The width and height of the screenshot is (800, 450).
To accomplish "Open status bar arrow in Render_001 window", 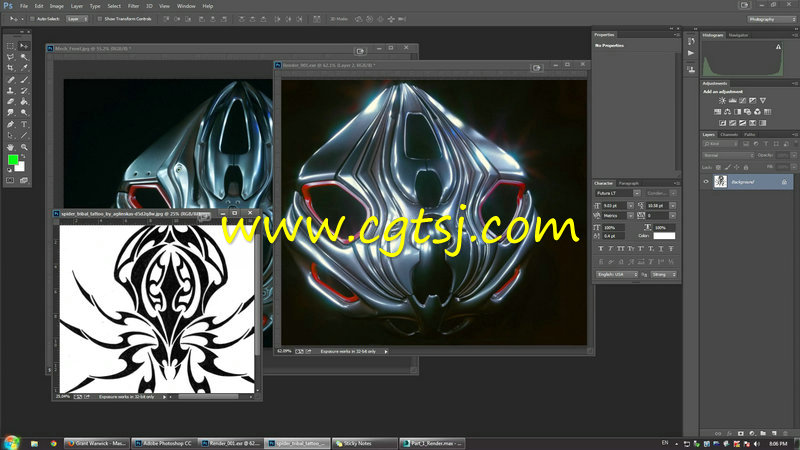I will click(386, 352).
